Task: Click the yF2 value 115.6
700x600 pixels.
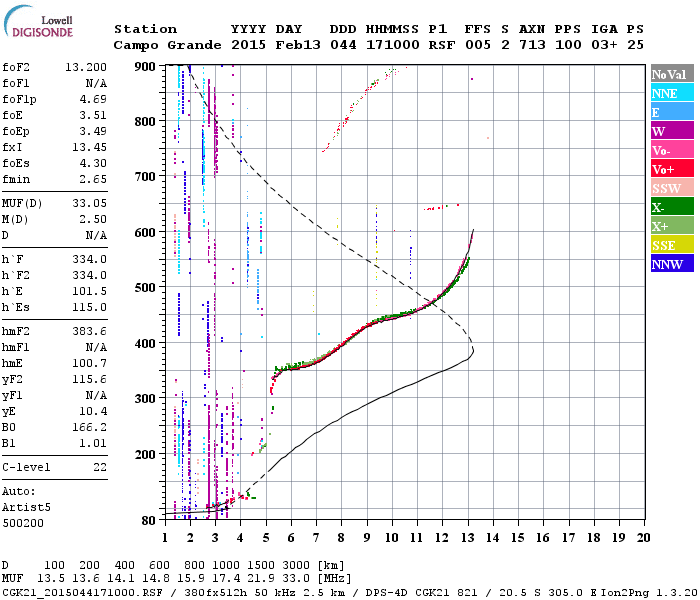Action: [x=89, y=379]
